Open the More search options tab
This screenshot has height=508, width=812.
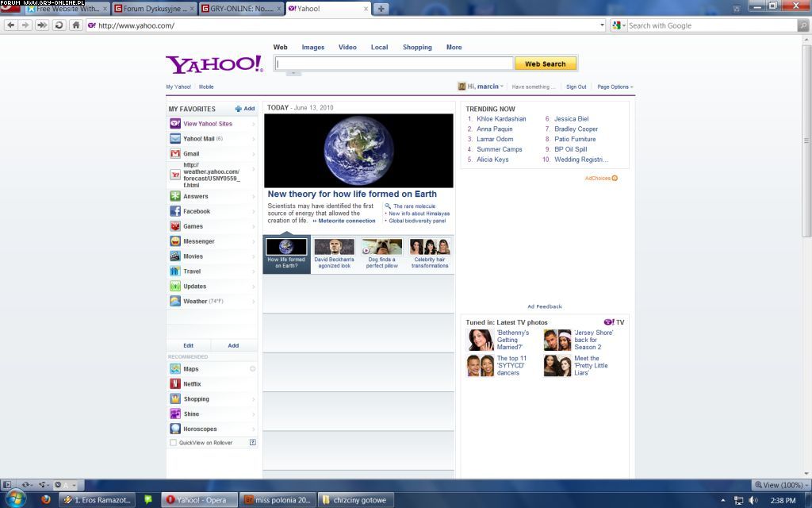click(x=454, y=47)
